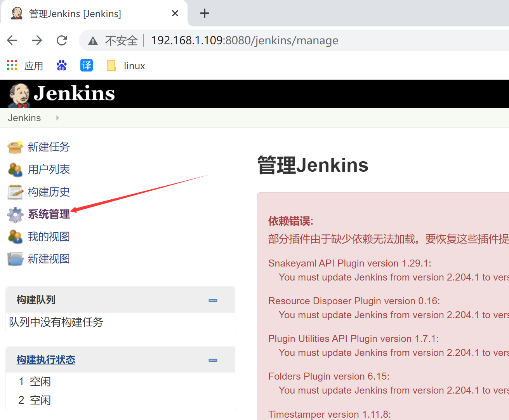Image resolution: width=509 pixels, height=420 pixels.
Task: Click executor 2 空闲 row
Action: pos(121,400)
